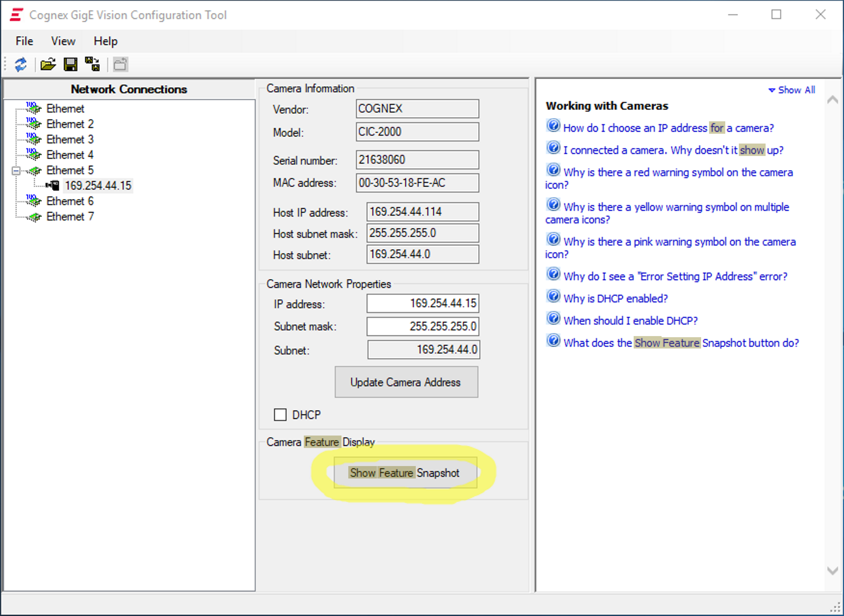This screenshot has width=844, height=616.
Task: Click the help icon beside 'Why is DHCP enabled?'
Action: click(x=553, y=297)
